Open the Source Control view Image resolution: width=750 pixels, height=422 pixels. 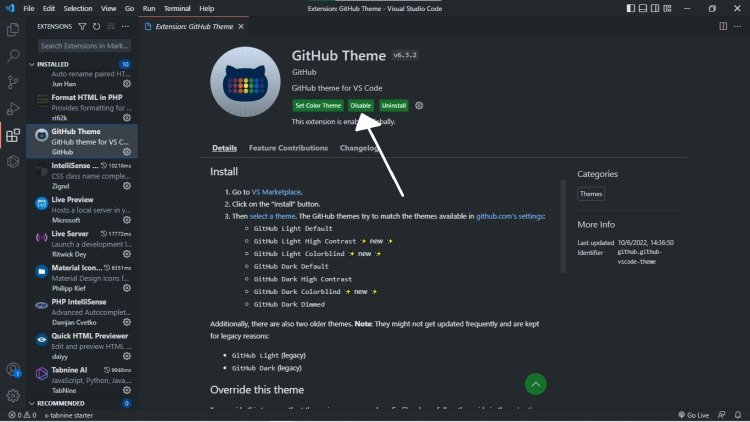[x=13, y=82]
